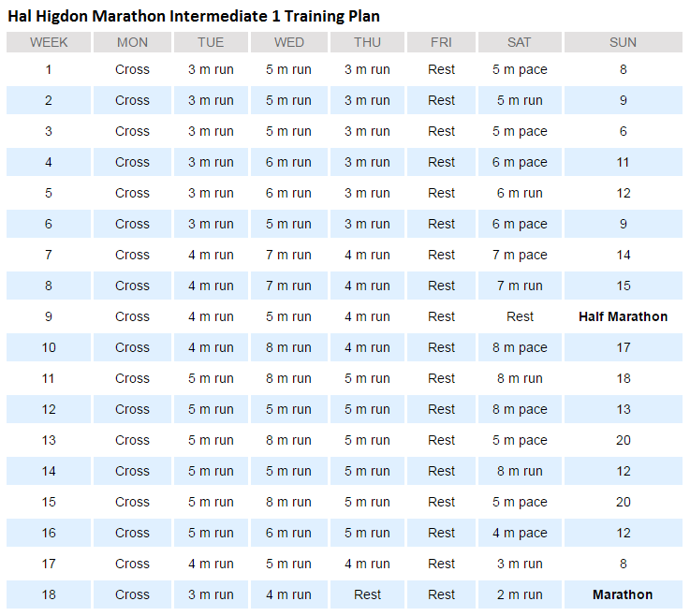Click the Sunday 18 mileage cell in week 11
The width and height of the screenshot is (690, 616).
(623, 378)
